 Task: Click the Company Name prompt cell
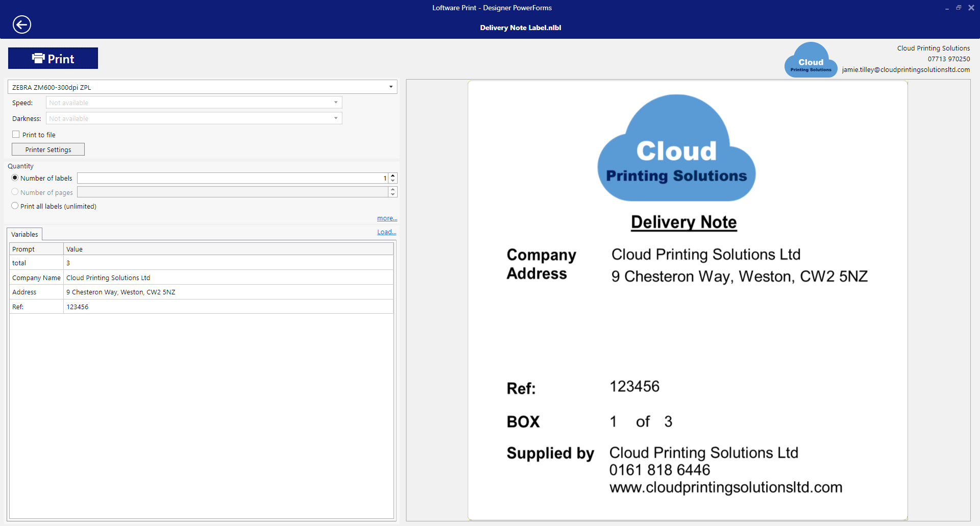tap(36, 278)
